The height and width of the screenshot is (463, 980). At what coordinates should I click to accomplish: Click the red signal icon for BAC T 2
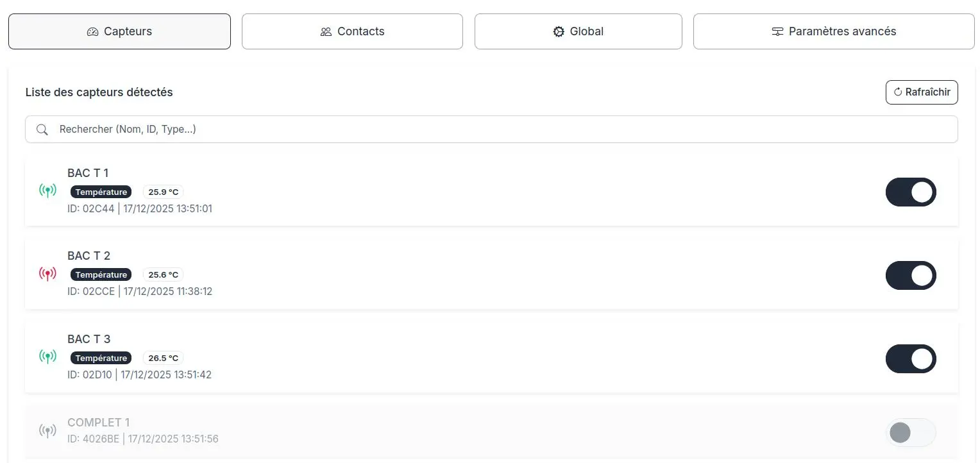coord(47,274)
